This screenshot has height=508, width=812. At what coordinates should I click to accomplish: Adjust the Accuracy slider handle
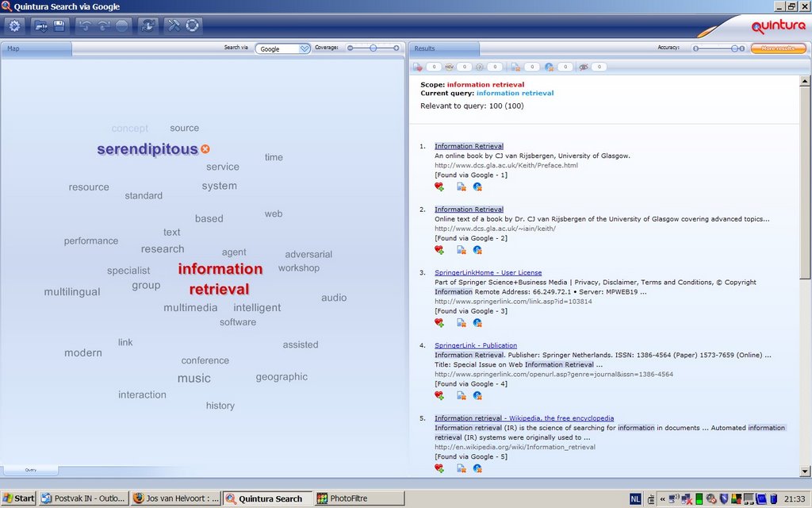point(734,48)
